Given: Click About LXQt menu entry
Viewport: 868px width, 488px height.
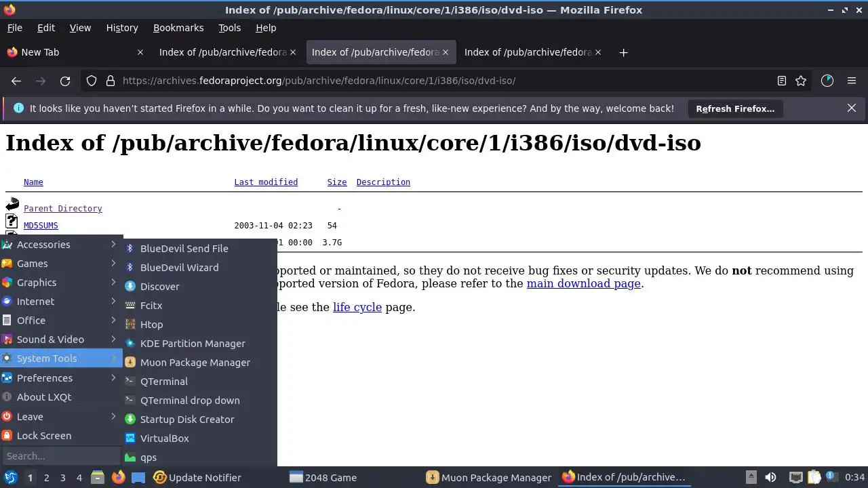Looking at the screenshot, I should click(x=61, y=397).
